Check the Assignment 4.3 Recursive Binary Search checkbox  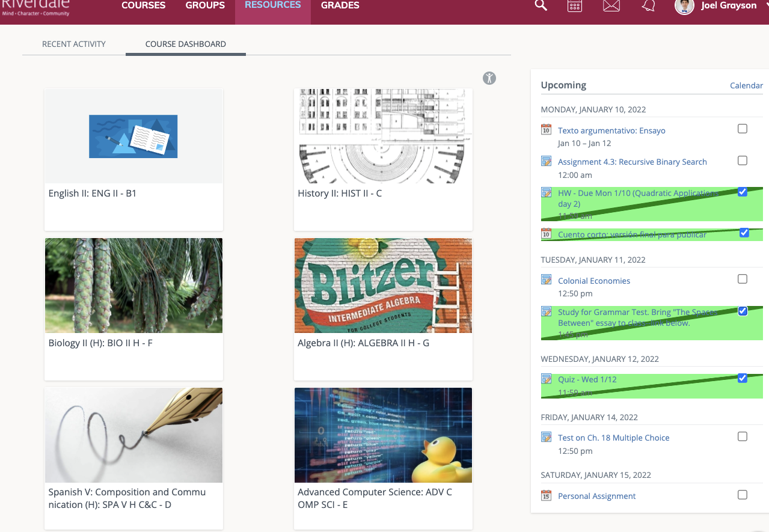(743, 161)
